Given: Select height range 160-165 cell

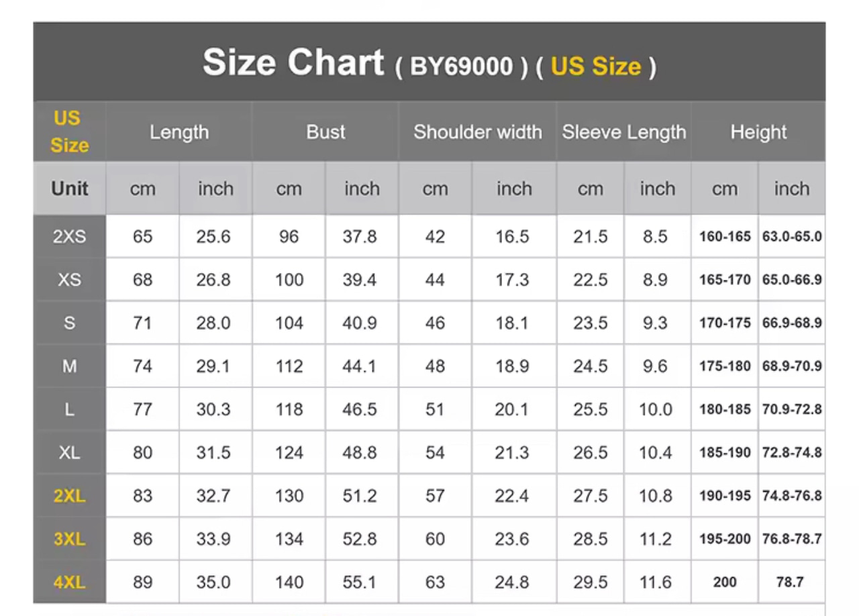Looking at the screenshot, I should point(725,237).
